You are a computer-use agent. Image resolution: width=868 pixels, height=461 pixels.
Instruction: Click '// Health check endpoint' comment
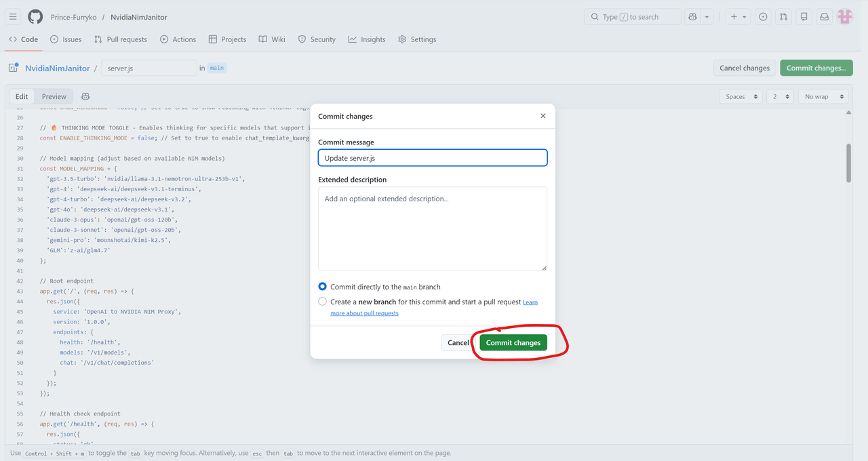pyautogui.click(x=80, y=414)
